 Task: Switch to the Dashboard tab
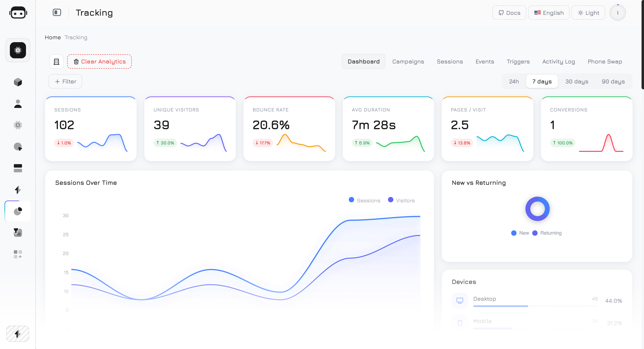pyautogui.click(x=364, y=62)
